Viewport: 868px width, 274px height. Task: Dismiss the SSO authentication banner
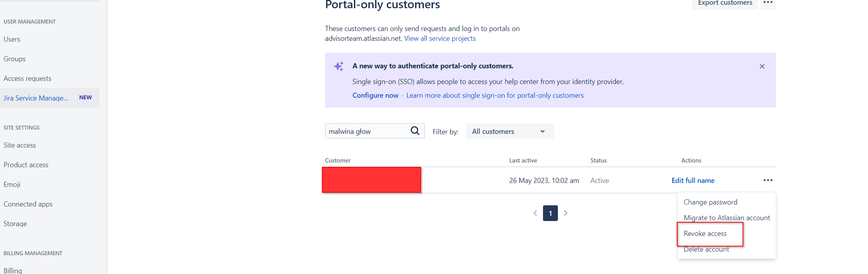coord(762,66)
